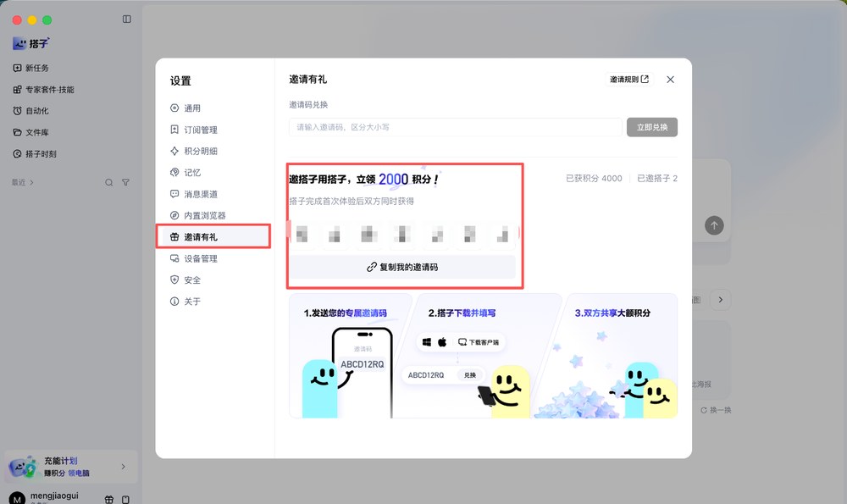Click the 2.搭子下载并填写 card
This screenshot has height=504, width=847.
479,356
